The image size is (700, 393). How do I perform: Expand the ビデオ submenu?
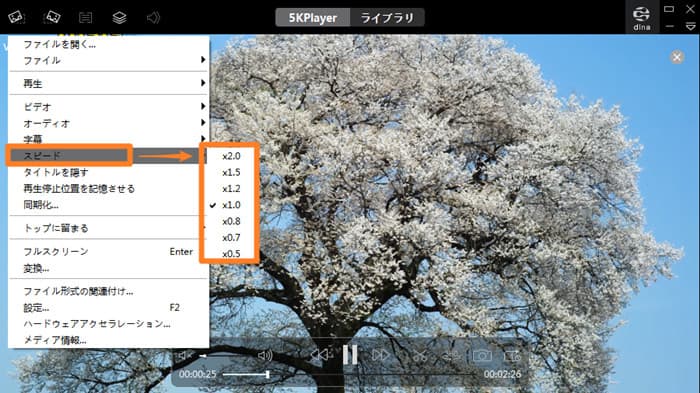coord(108,106)
